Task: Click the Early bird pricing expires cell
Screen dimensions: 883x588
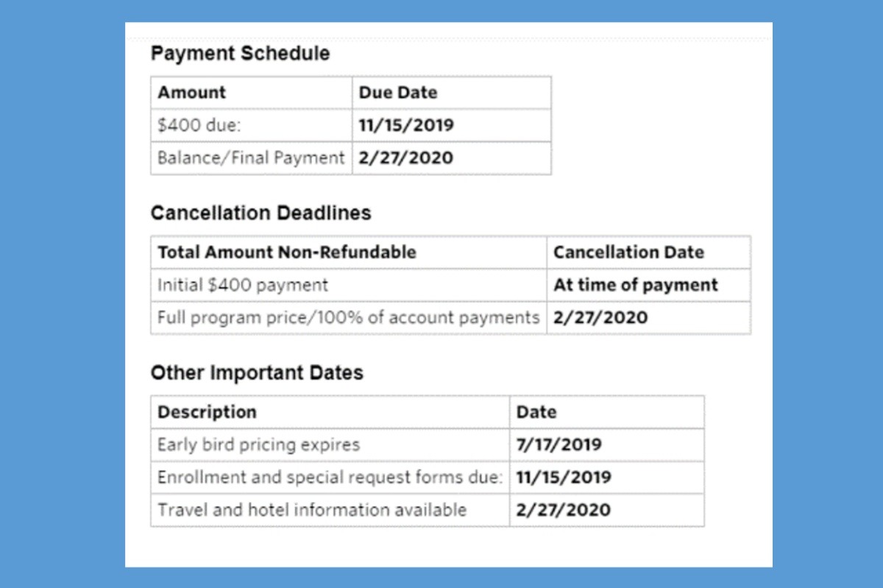Action: (x=259, y=444)
